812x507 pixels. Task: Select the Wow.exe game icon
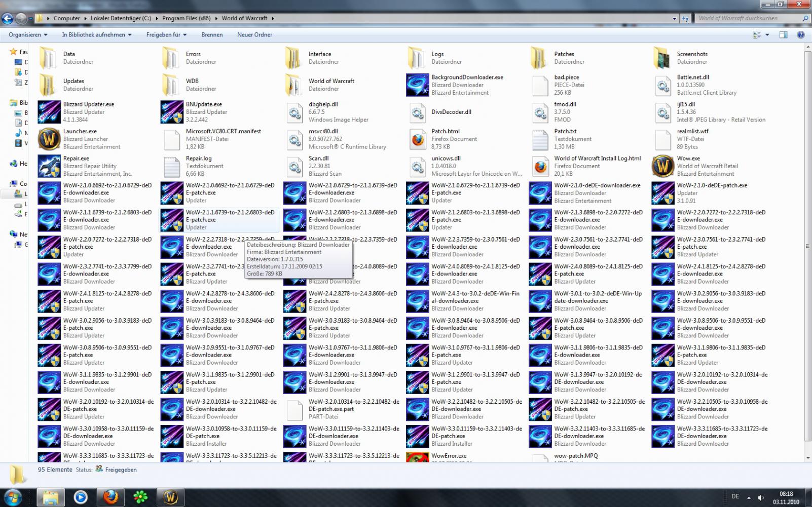click(663, 166)
